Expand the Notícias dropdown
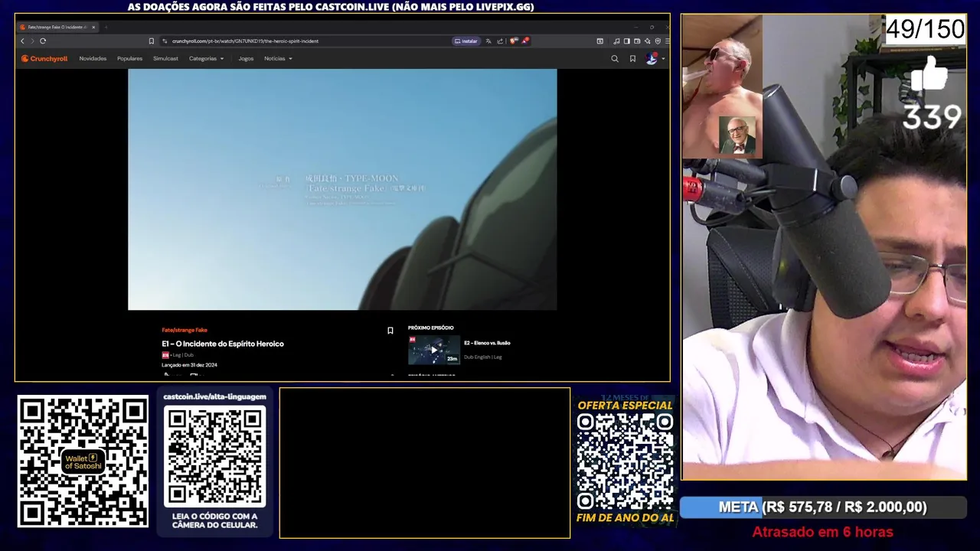The width and height of the screenshot is (980, 551). pyautogui.click(x=278, y=58)
